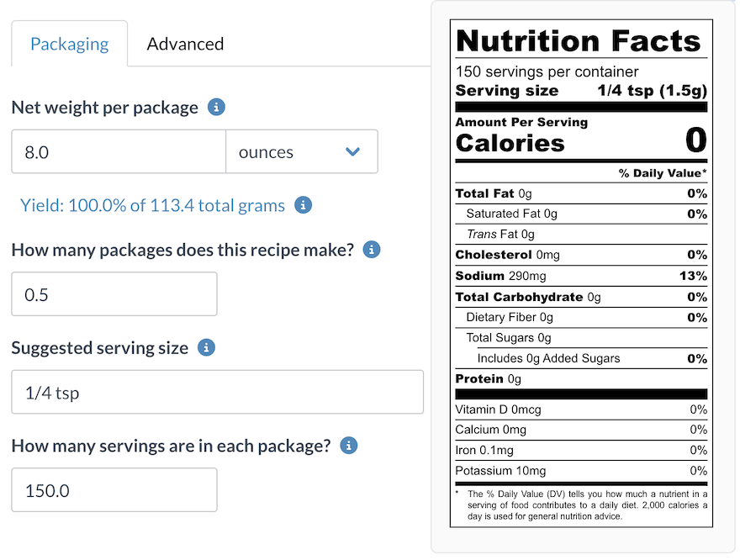Focus the net weight field showing 8.0
The image size is (740, 560).
pyautogui.click(x=118, y=152)
